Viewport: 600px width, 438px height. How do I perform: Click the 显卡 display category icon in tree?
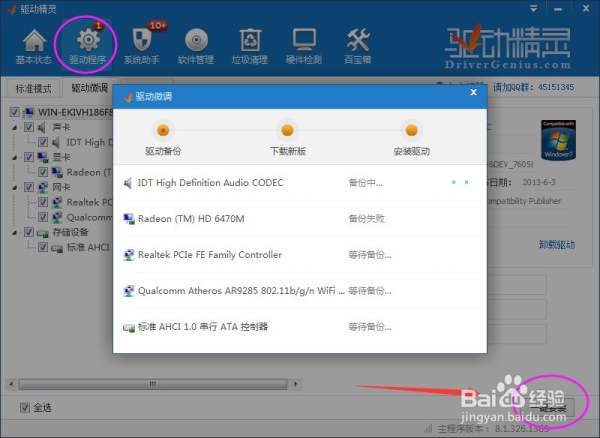(42, 157)
